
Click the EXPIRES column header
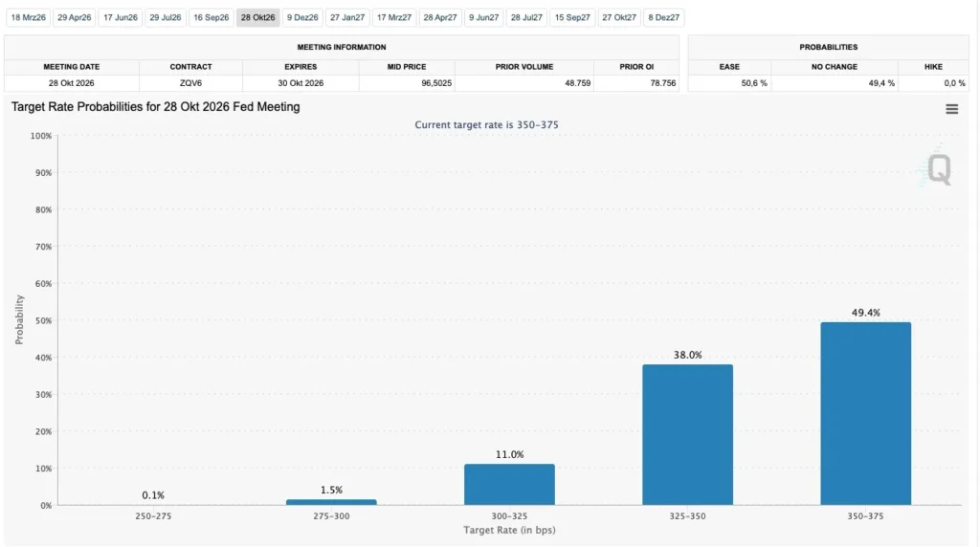point(301,67)
